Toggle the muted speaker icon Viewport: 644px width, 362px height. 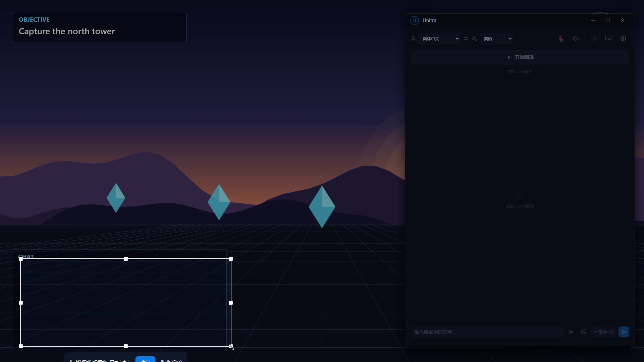[x=576, y=39]
